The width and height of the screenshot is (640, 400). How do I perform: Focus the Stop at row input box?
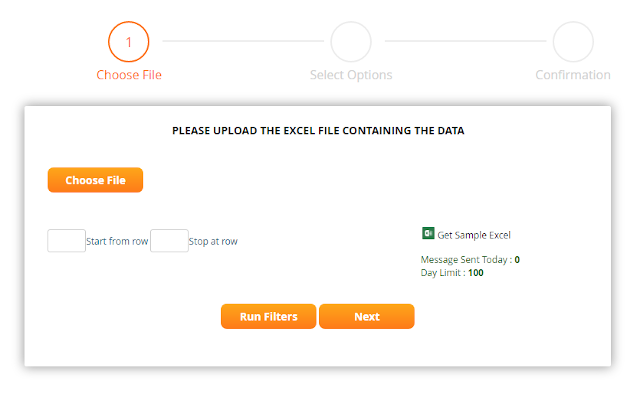[169, 241]
